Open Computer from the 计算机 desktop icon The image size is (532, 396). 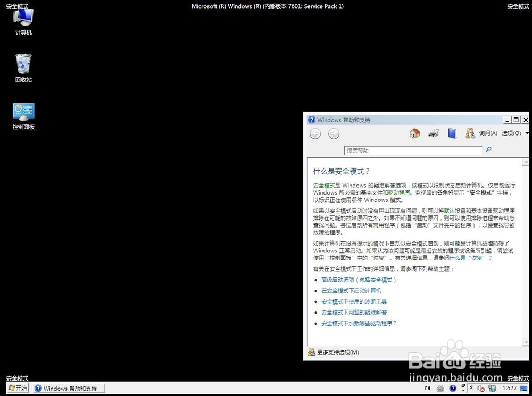[23, 19]
